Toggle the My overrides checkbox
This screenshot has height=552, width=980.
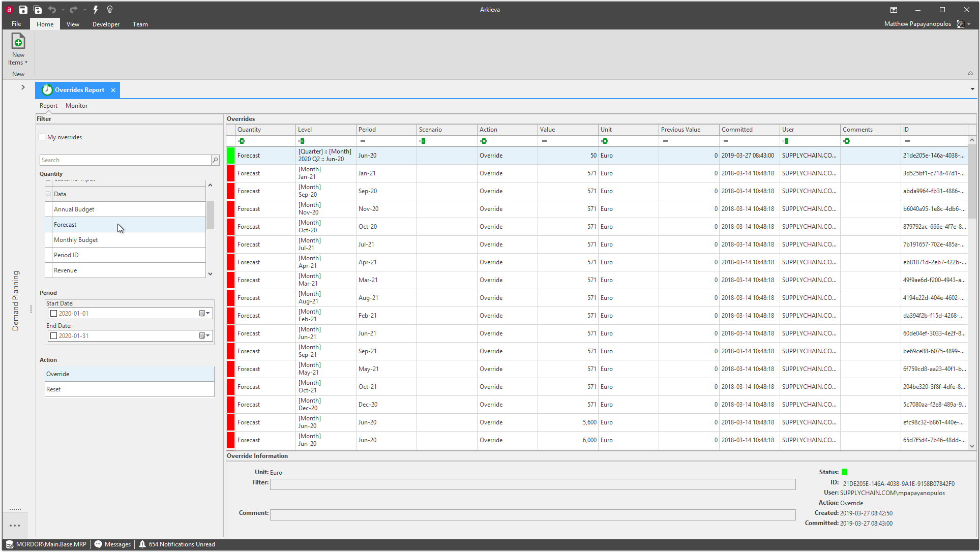[42, 137]
